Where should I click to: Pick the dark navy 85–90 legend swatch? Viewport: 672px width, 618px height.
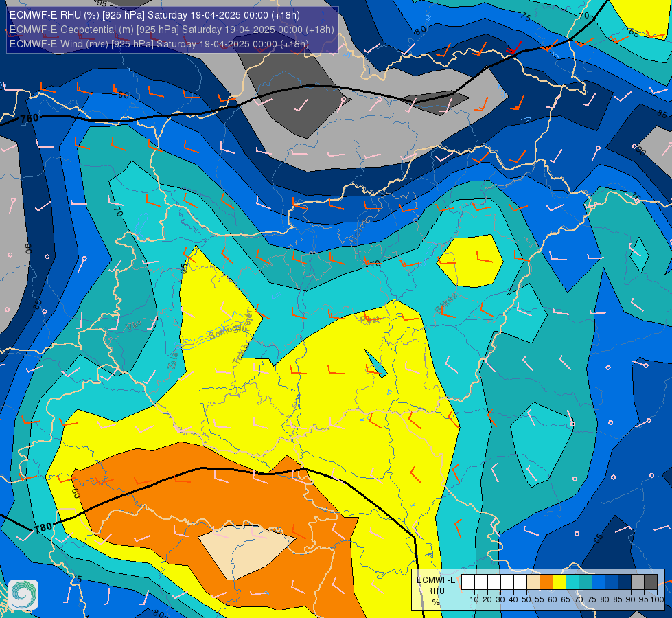(625, 582)
